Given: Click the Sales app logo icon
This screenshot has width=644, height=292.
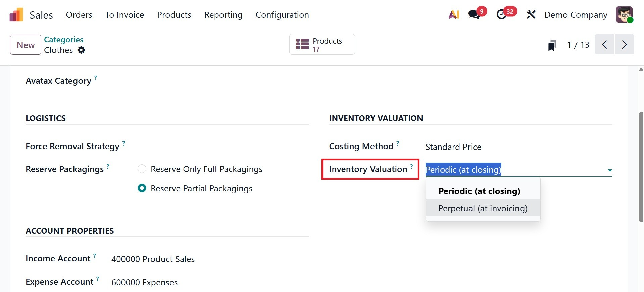Looking at the screenshot, I should click(x=16, y=15).
